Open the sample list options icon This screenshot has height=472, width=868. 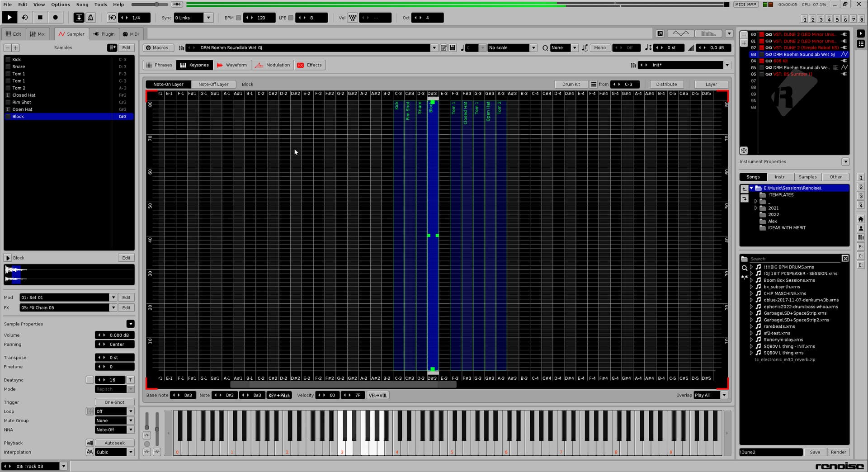112,47
